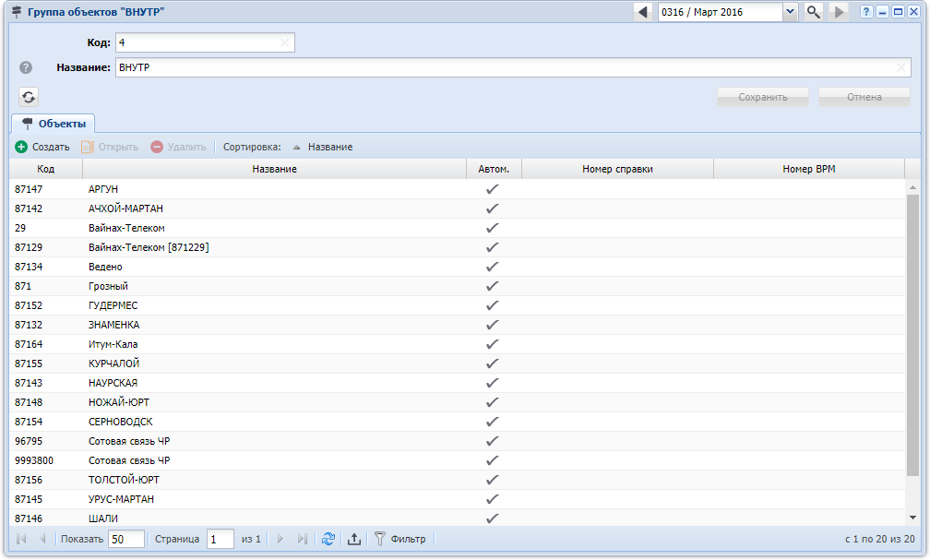Reload the grid with bottom refresh icon

click(x=328, y=539)
